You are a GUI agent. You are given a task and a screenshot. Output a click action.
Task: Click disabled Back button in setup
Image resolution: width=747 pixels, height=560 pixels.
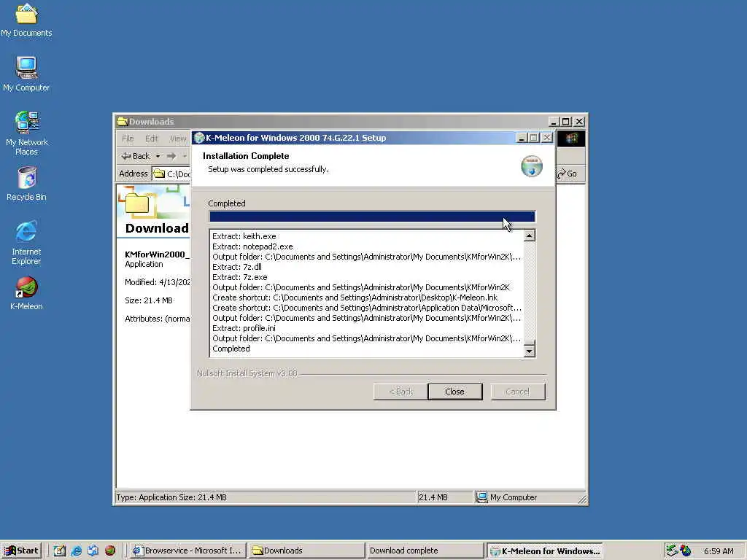click(400, 392)
